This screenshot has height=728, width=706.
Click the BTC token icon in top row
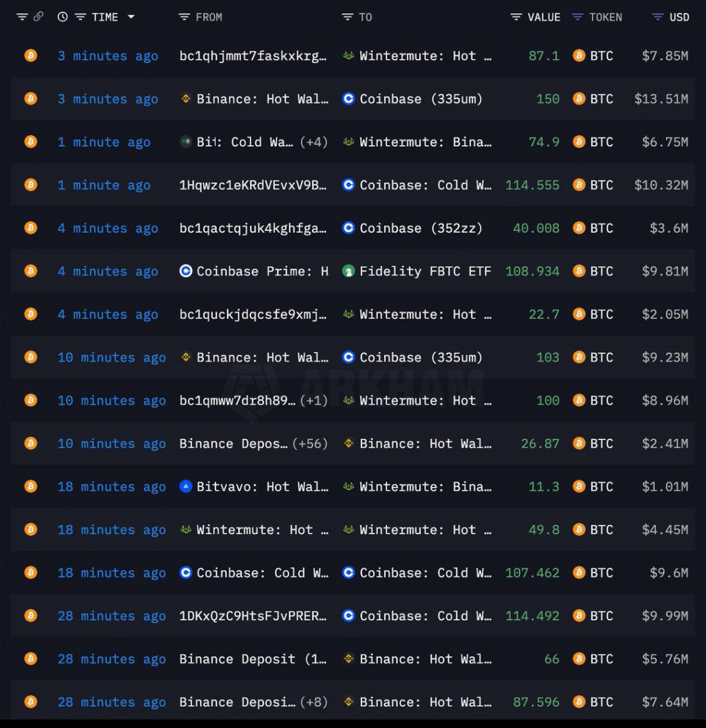pos(578,56)
